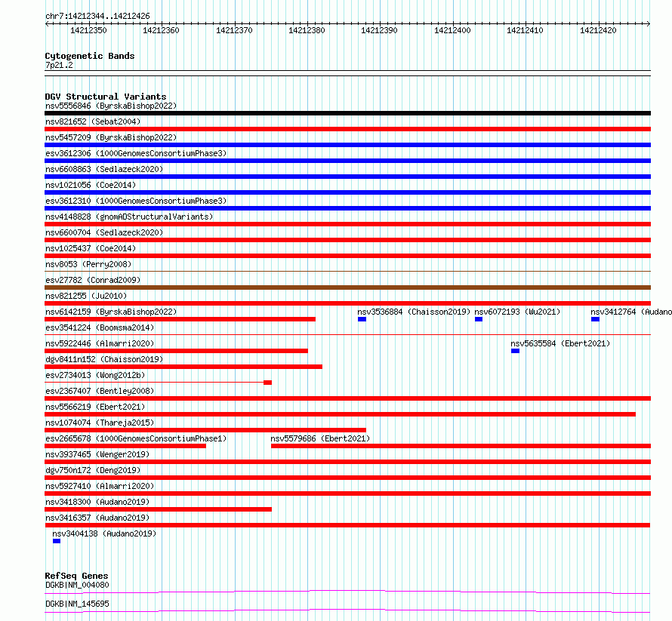The height and width of the screenshot is (621, 672).
Task: Open esv3612306 (1000GenomesConsortiumPhase3) label
Action: point(136,153)
